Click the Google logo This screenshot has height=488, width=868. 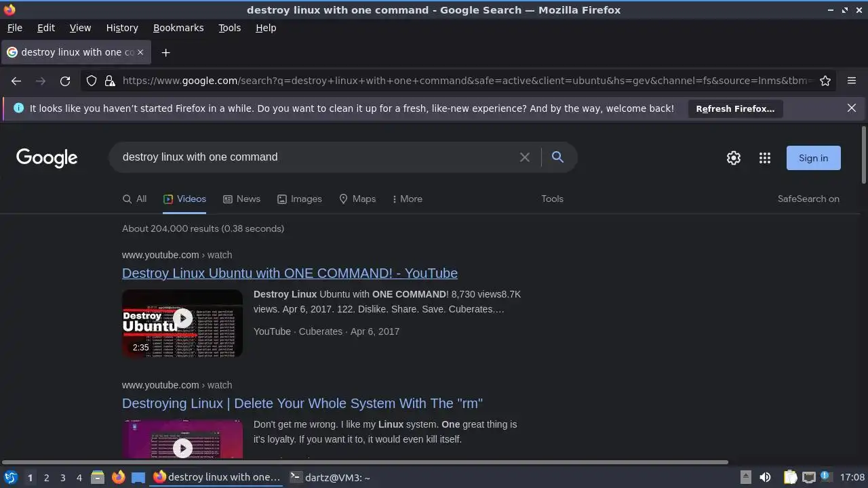47,158
